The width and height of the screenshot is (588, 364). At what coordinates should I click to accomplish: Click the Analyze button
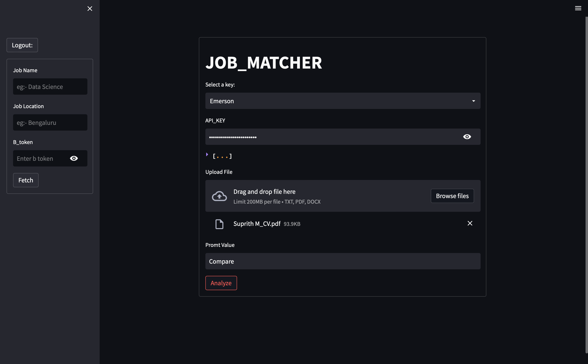[221, 283]
